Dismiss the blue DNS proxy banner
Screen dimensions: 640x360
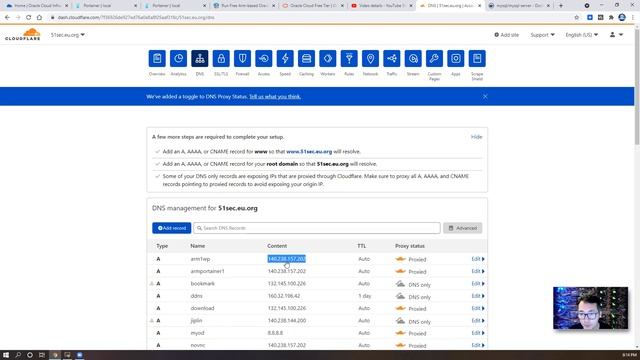tap(485, 96)
